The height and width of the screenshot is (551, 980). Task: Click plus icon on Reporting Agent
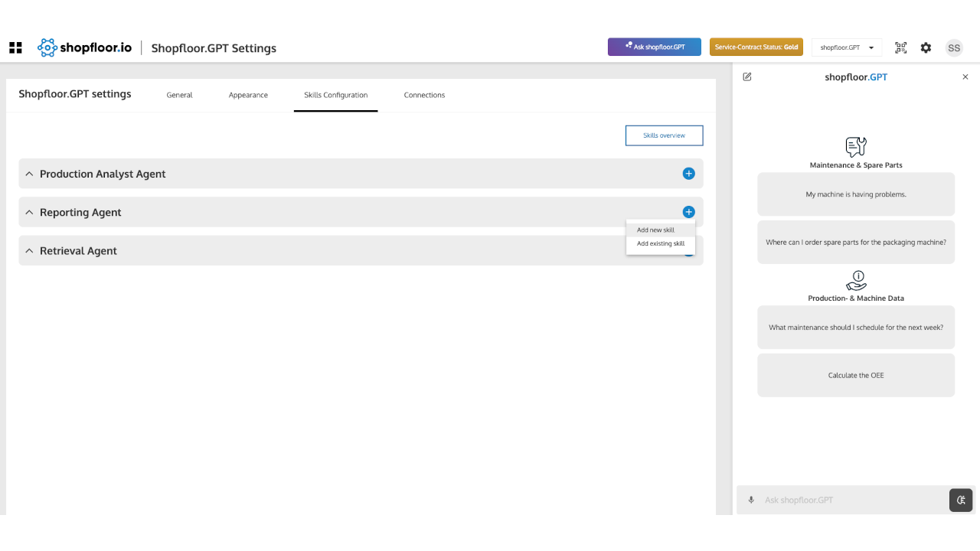[x=688, y=212]
